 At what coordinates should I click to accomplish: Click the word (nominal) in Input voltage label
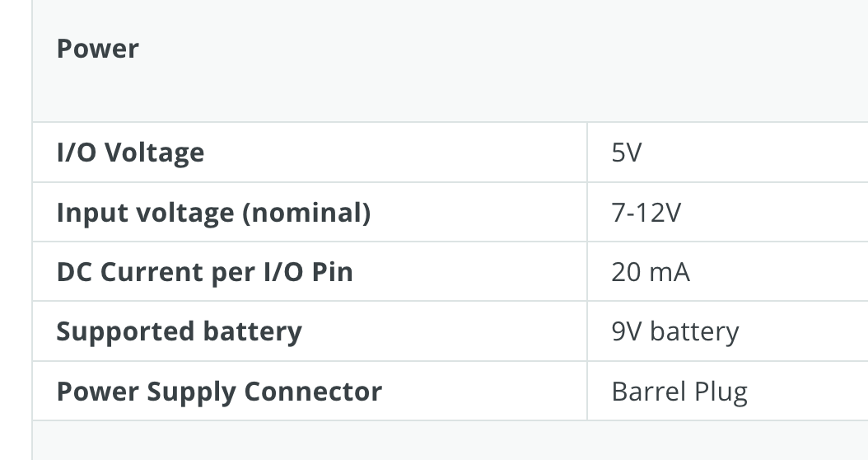click(x=306, y=213)
